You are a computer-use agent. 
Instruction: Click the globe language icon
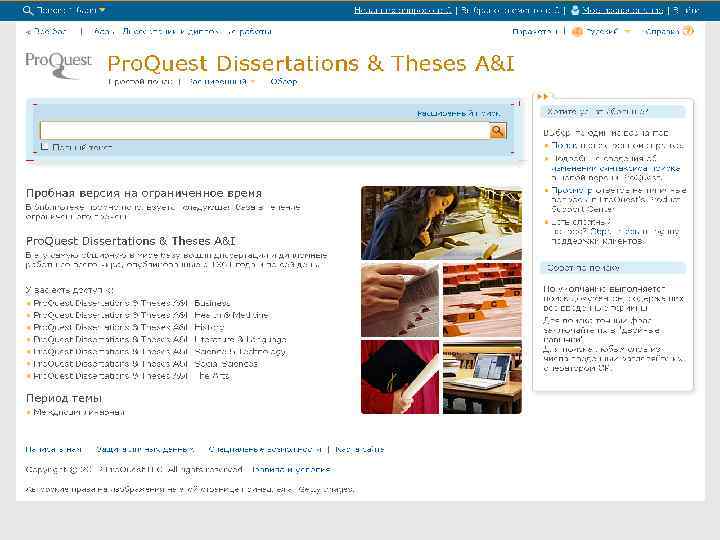pyautogui.click(x=577, y=31)
